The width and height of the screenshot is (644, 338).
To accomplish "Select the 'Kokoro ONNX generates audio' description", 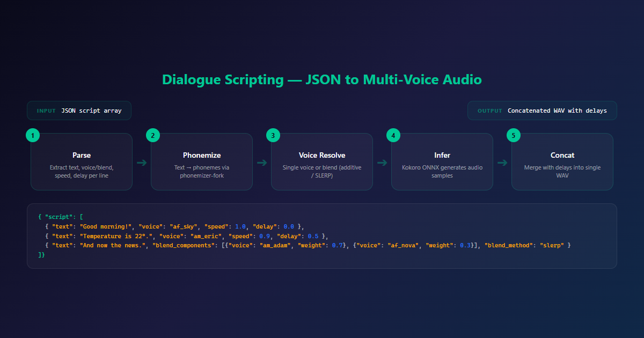I will [x=442, y=172].
